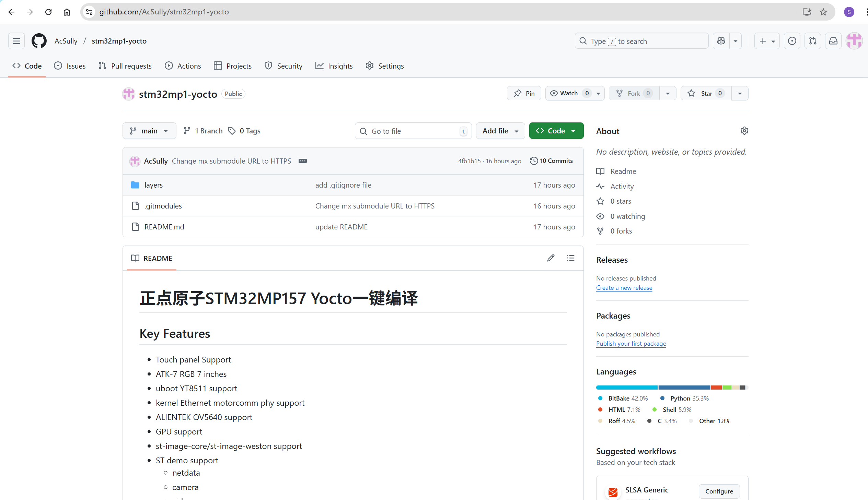This screenshot has height=500, width=868.
Task: Open the repository Settings tab
Action: [385, 66]
